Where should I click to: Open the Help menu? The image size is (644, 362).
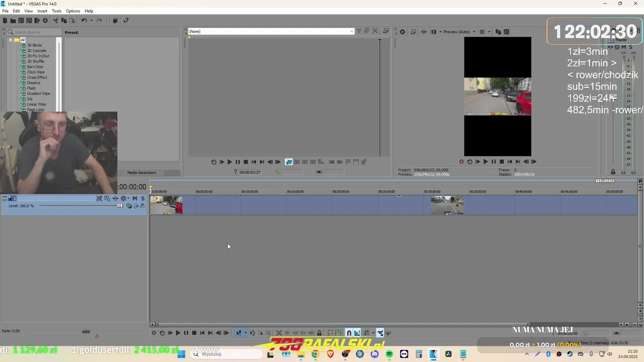click(x=89, y=11)
